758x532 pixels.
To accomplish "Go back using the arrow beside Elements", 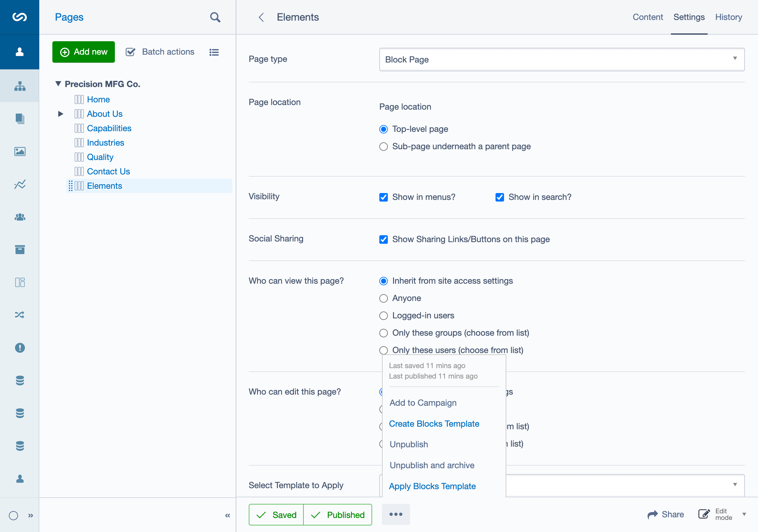I will pos(261,17).
